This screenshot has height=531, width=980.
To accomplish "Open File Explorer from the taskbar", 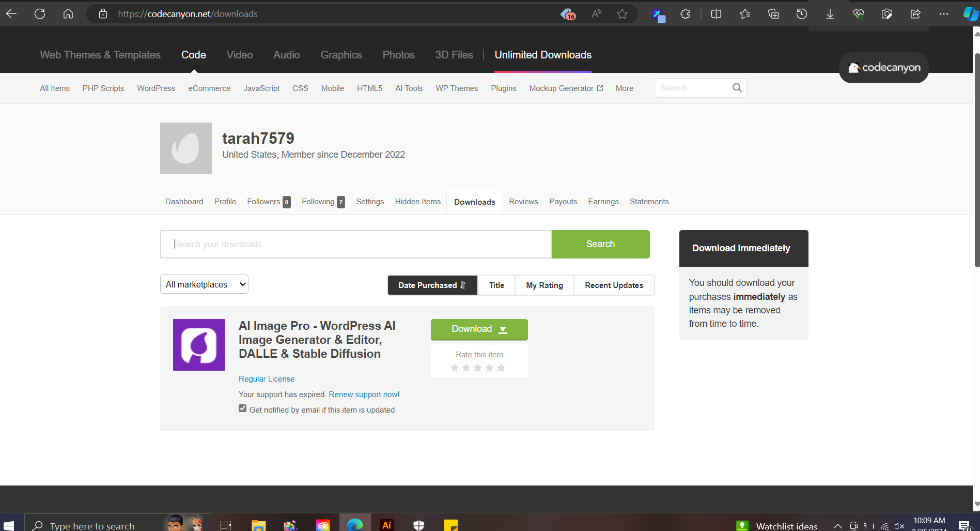I will tap(258, 525).
